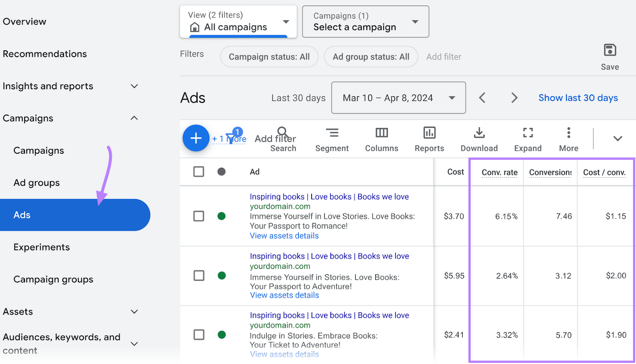This screenshot has height=364, width=636.
Task: Click the Show last 30 days link
Action: (x=578, y=98)
